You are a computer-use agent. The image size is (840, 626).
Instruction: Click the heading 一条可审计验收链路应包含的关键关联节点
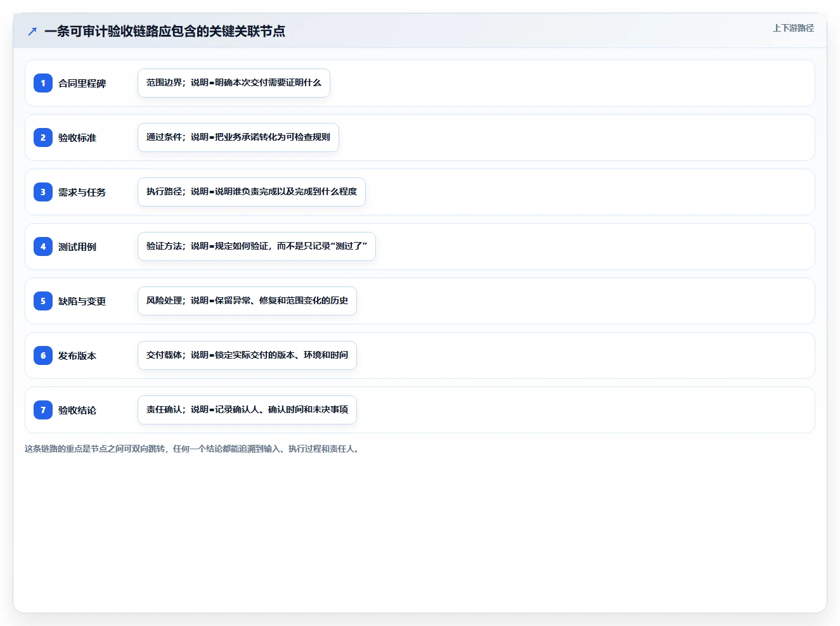(x=165, y=31)
